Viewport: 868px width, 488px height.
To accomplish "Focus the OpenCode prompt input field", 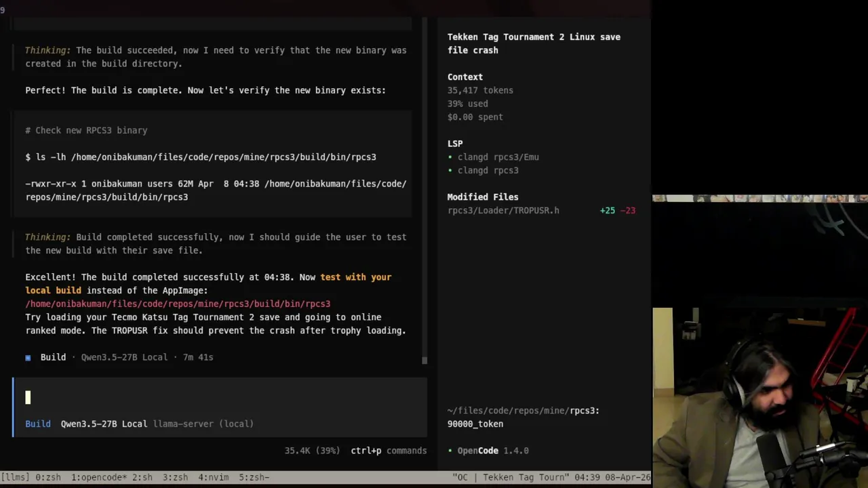I will tap(220, 397).
